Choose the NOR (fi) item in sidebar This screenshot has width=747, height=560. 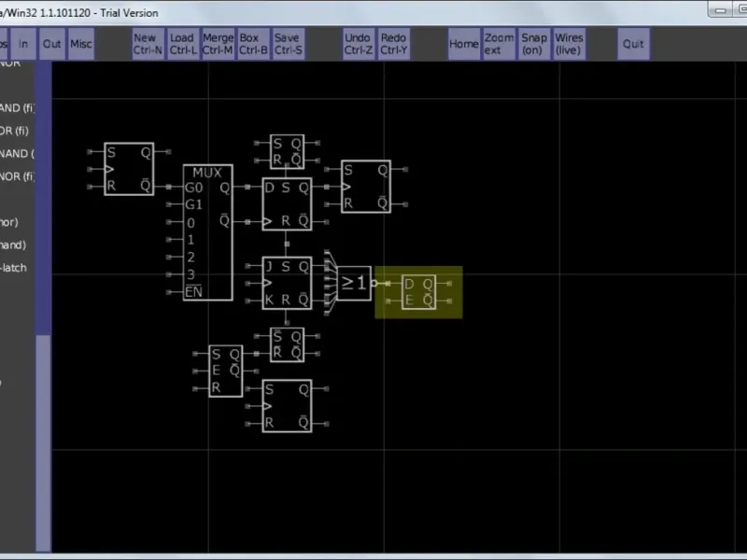coord(17,176)
